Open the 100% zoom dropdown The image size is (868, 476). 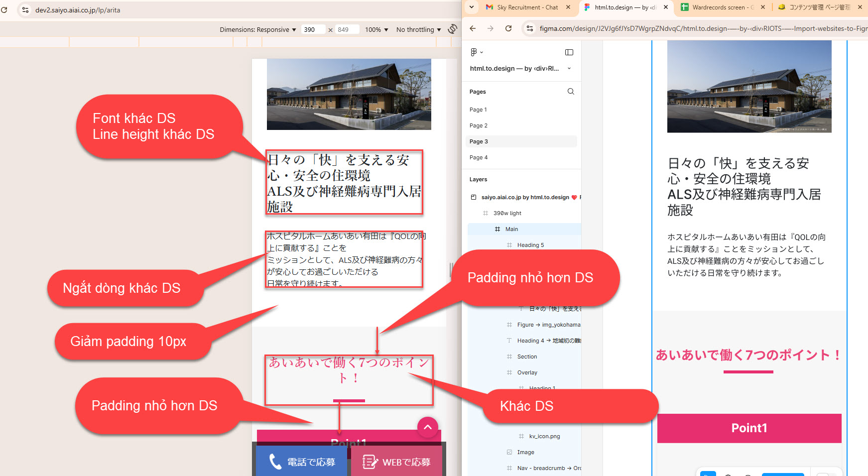click(x=376, y=30)
